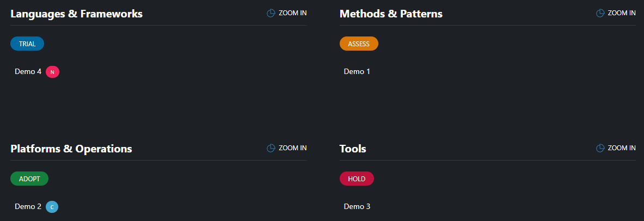This screenshot has height=221, width=644.
Task: Open the Platforms & Operations heading
Action: click(71, 149)
